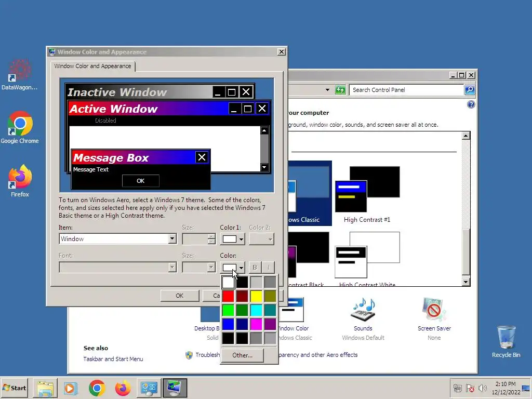
Task: Click the Control Panel search magnifier icon
Action: tap(470, 90)
